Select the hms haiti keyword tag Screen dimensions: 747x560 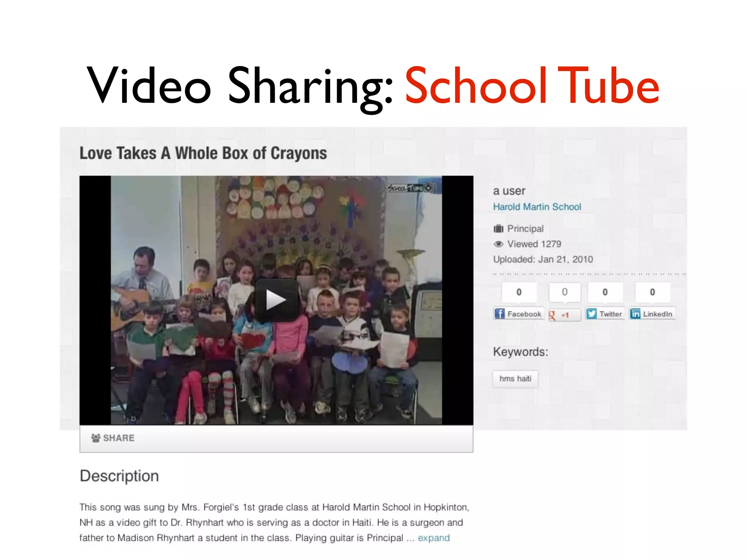point(515,379)
